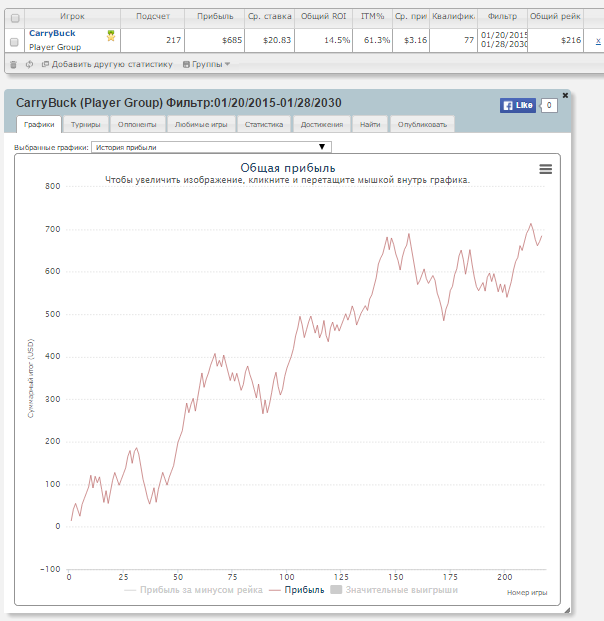This screenshot has height=621, width=604.
Task: Toggle the red Прибыль line legend swatch
Action: [x=275, y=590]
